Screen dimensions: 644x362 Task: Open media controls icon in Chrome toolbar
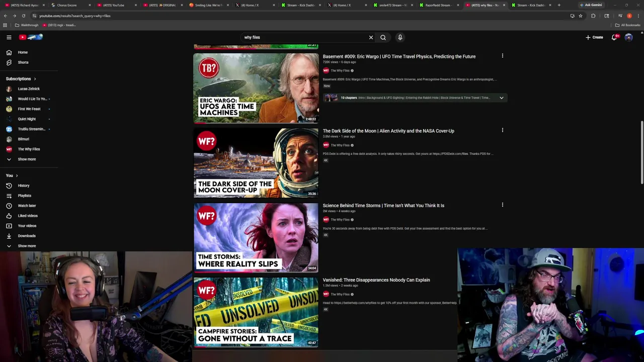pos(620,16)
